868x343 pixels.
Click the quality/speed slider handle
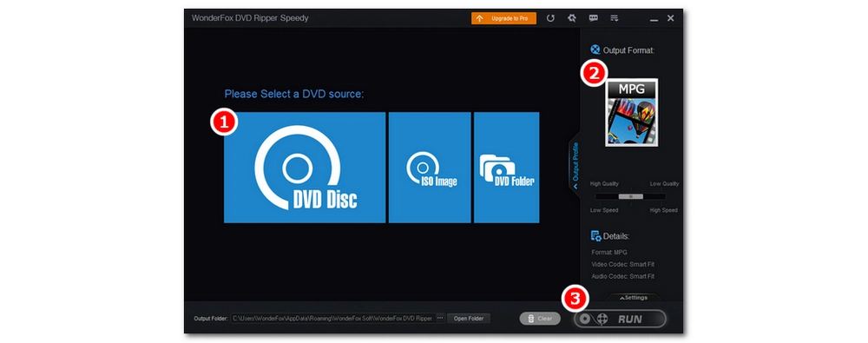[x=630, y=196]
